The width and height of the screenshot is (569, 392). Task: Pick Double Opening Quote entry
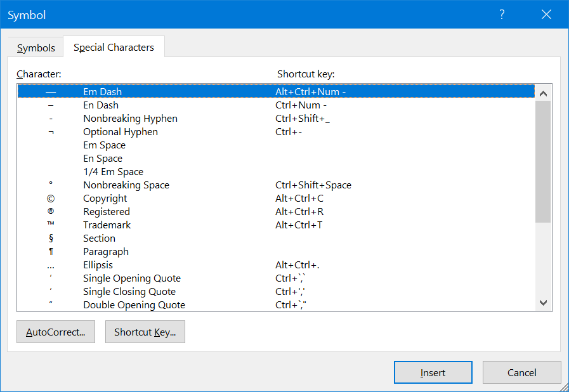134,305
